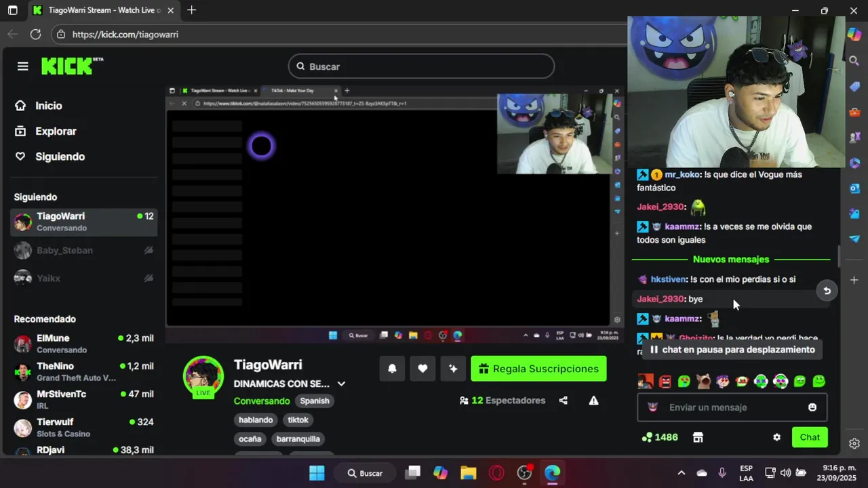Click the browser address bar URL
This screenshot has height=488, width=868.
coord(125,34)
